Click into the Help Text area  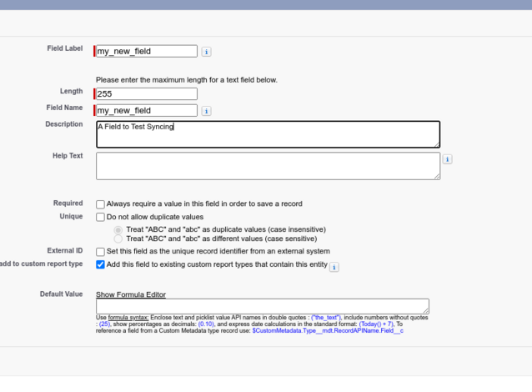[268, 166]
